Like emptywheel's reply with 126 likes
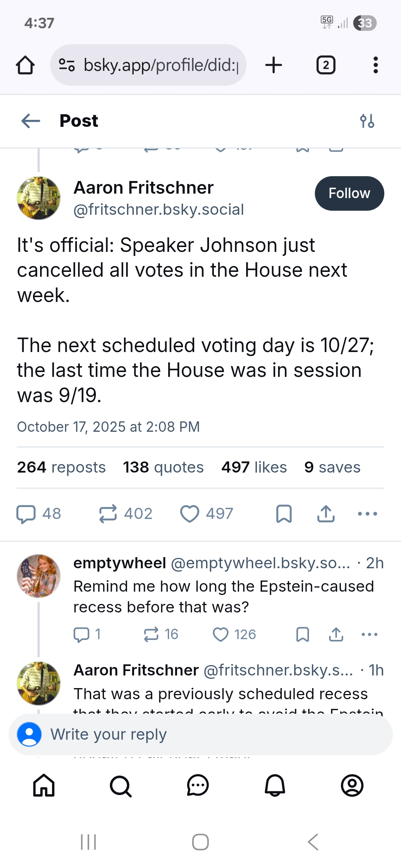Screen dimensions: 401x868 coord(234,634)
